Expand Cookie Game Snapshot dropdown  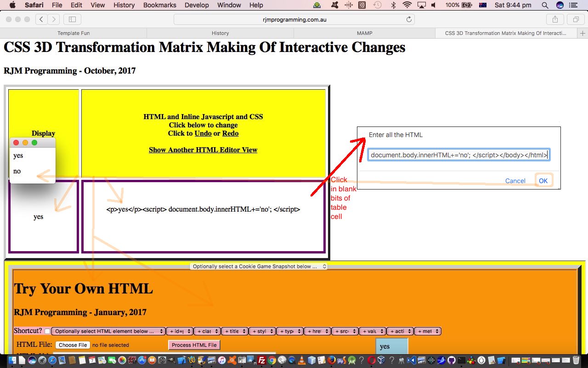(x=259, y=266)
